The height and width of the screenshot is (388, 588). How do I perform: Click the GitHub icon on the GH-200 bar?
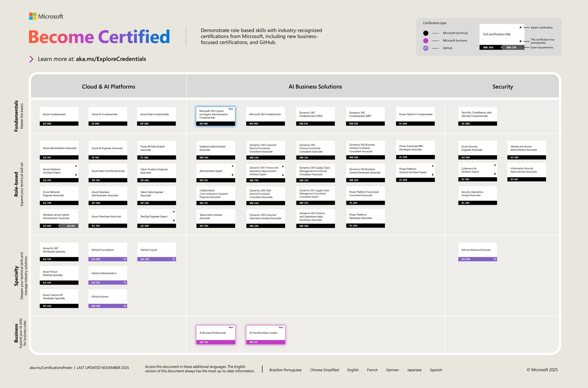(x=125, y=306)
